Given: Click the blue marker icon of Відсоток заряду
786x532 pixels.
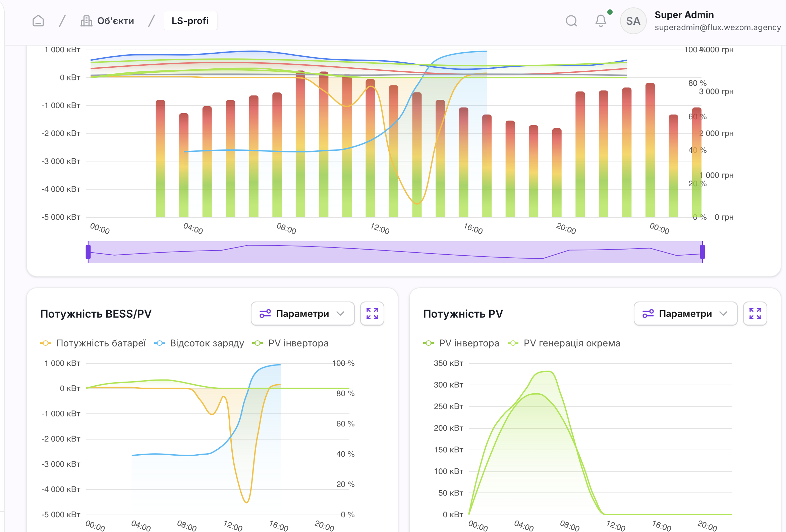Looking at the screenshot, I should (159, 343).
